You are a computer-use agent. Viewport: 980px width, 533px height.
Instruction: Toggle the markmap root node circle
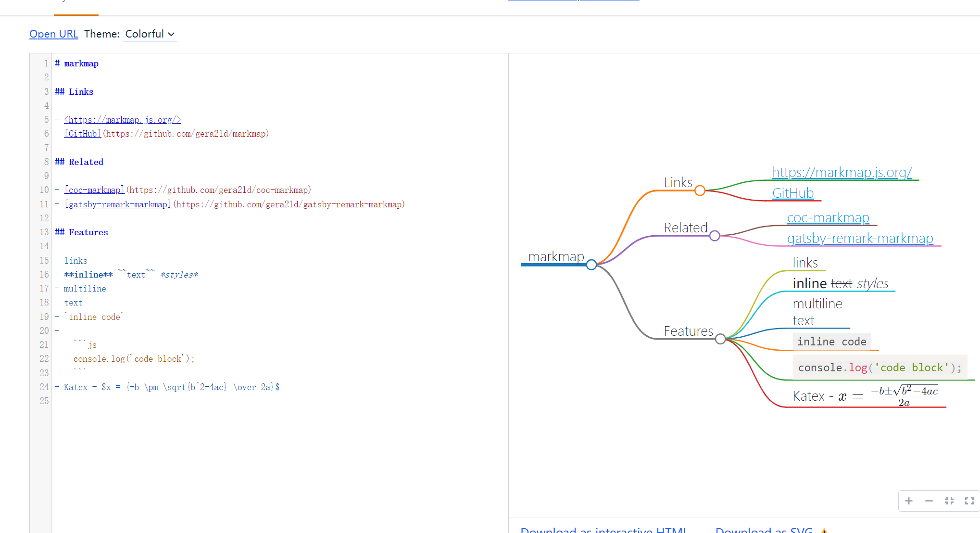tap(591, 265)
